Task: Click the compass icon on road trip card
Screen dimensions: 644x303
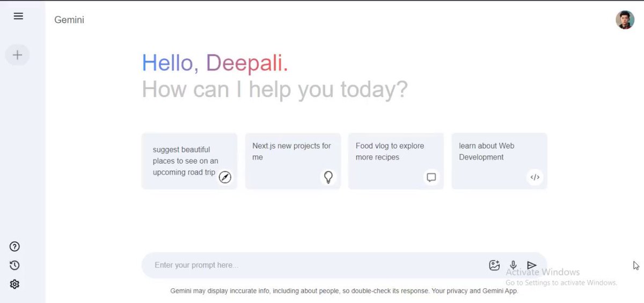Action: (225, 177)
